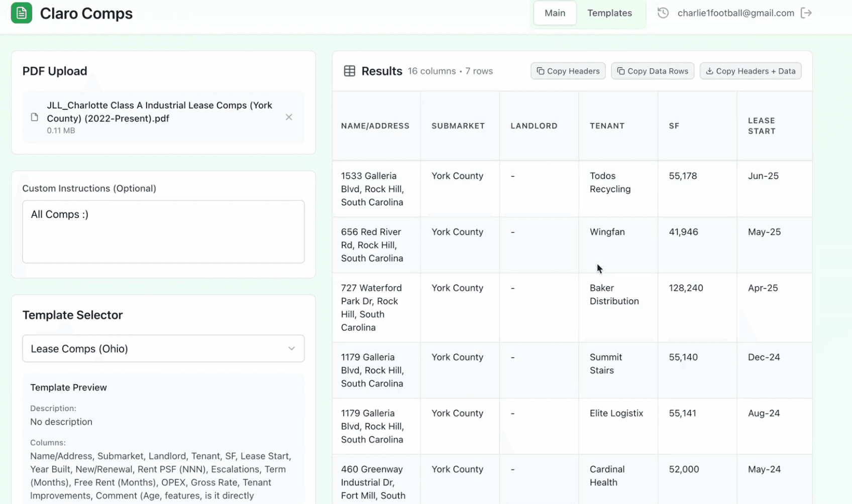Click the Copy Headers button
The image size is (852, 504).
[x=568, y=71]
